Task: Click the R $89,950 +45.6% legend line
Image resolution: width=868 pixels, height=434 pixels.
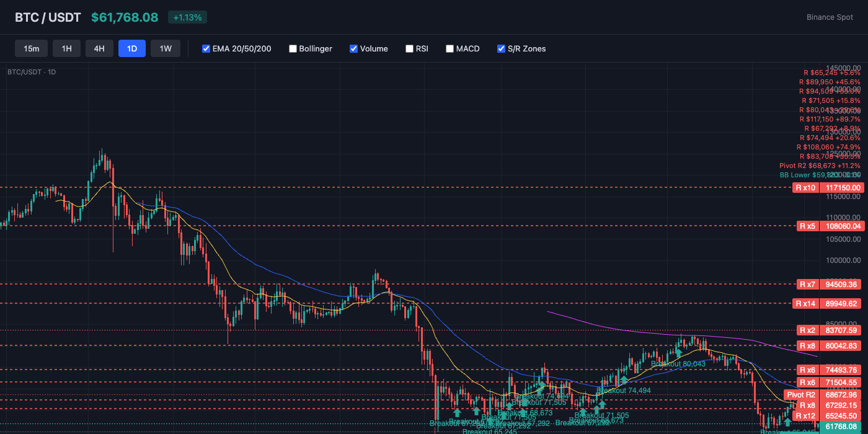Action: point(830,82)
